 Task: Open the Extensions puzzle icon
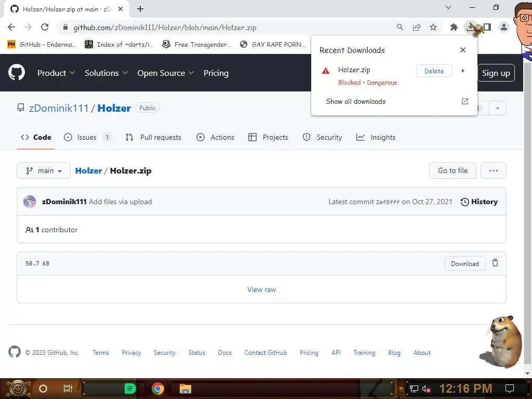coord(454,27)
